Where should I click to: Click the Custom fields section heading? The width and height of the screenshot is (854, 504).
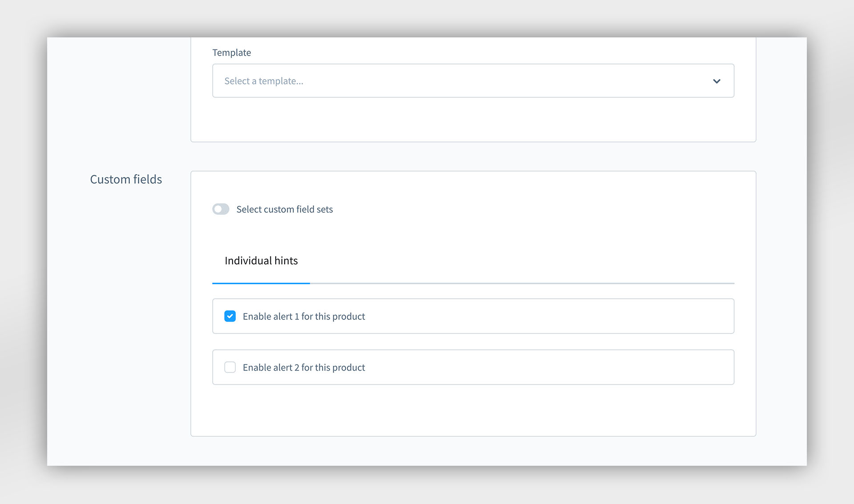click(x=126, y=179)
